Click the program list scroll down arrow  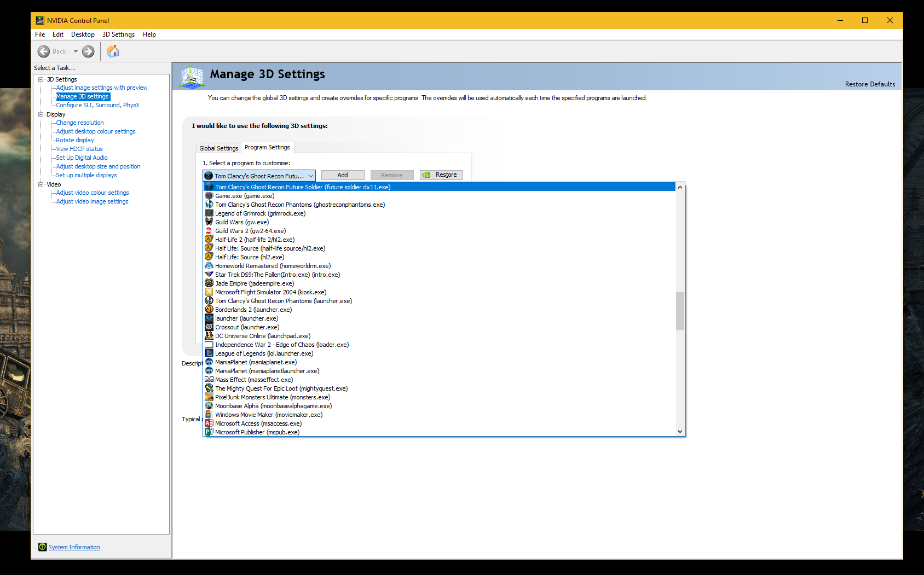pyautogui.click(x=680, y=431)
